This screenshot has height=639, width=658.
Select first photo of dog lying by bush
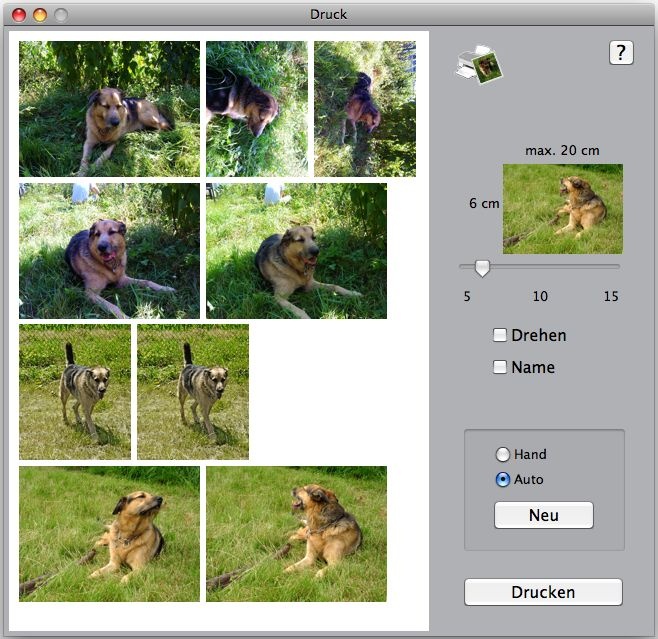(x=109, y=109)
